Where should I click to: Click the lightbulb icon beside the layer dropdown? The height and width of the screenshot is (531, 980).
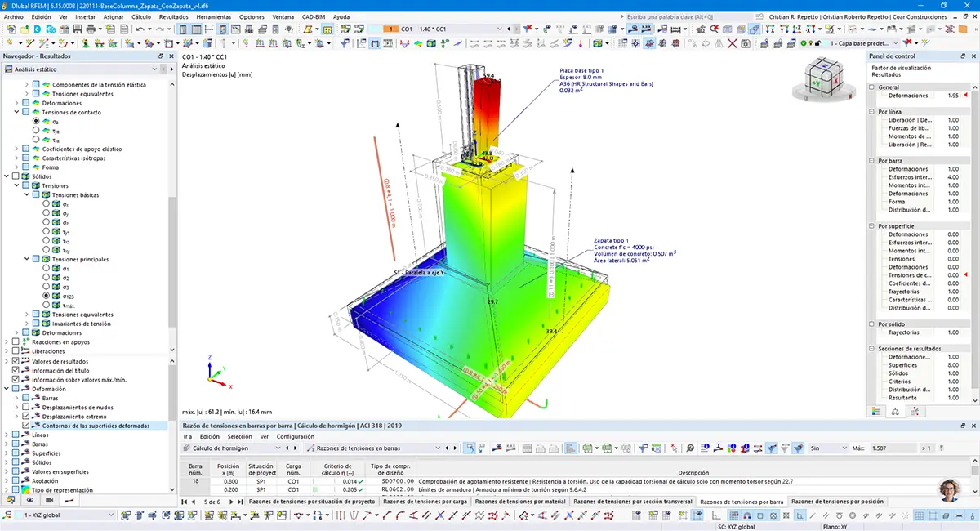coord(810,43)
